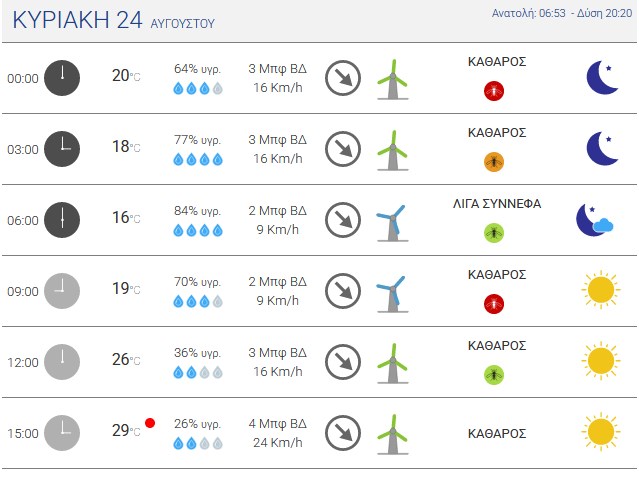The width and height of the screenshot is (639, 478).
Task: Click the orange mosquito icon at 03:00
Action: [494, 162]
